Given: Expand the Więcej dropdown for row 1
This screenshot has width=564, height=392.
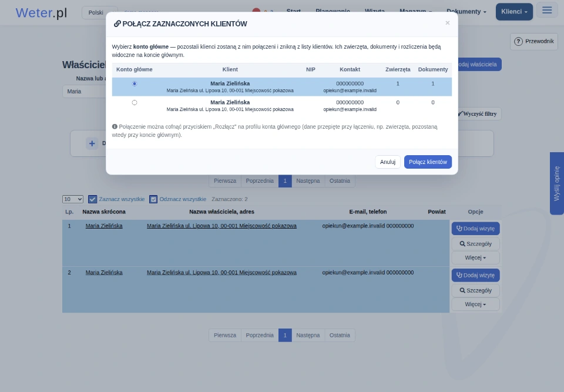Looking at the screenshot, I should pos(475,258).
